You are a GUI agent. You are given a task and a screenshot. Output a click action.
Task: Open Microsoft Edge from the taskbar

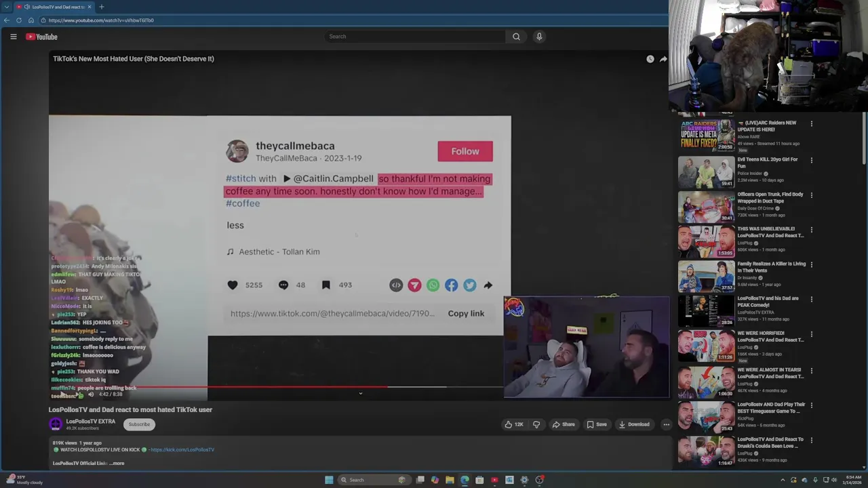coord(465,480)
